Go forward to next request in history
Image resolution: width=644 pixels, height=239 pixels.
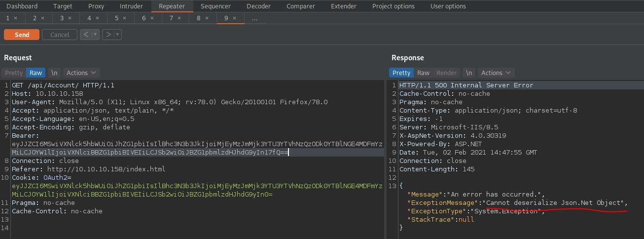108,35
